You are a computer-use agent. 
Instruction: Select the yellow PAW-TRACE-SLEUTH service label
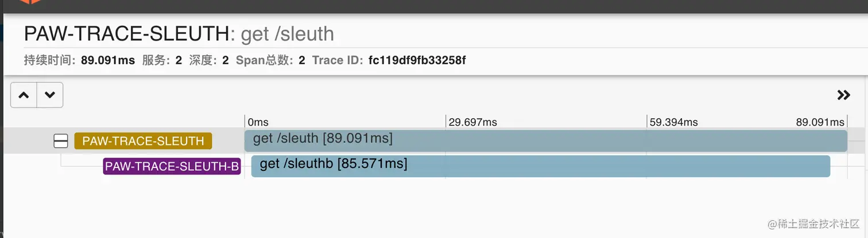click(x=143, y=141)
